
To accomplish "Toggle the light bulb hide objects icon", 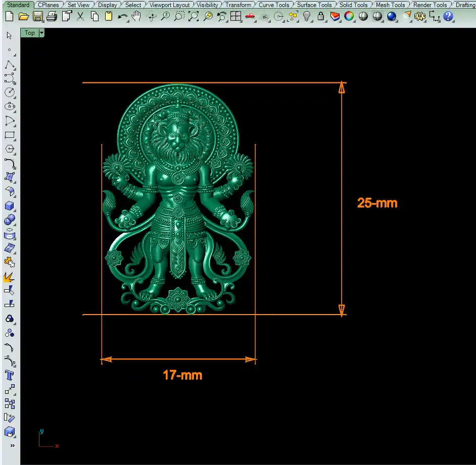I will click(307, 17).
